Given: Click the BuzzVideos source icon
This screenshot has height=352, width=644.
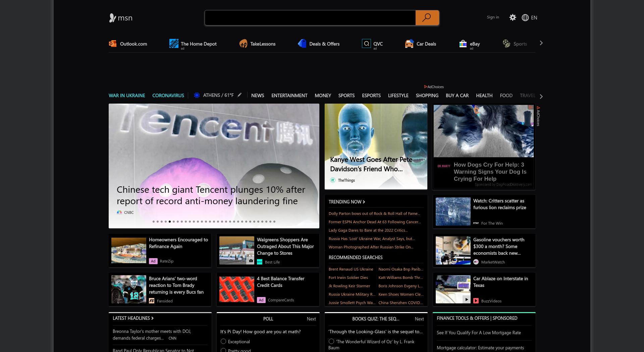Looking at the screenshot, I should coord(476,301).
